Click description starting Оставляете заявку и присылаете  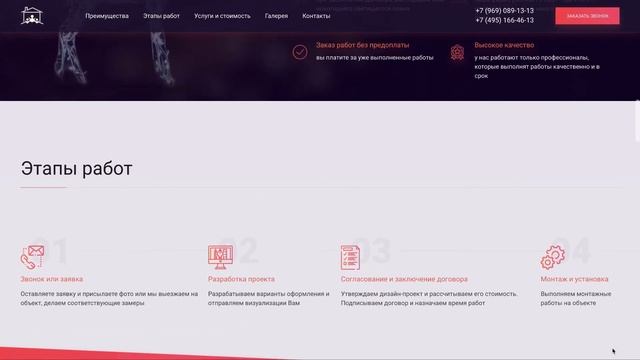coord(109,298)
